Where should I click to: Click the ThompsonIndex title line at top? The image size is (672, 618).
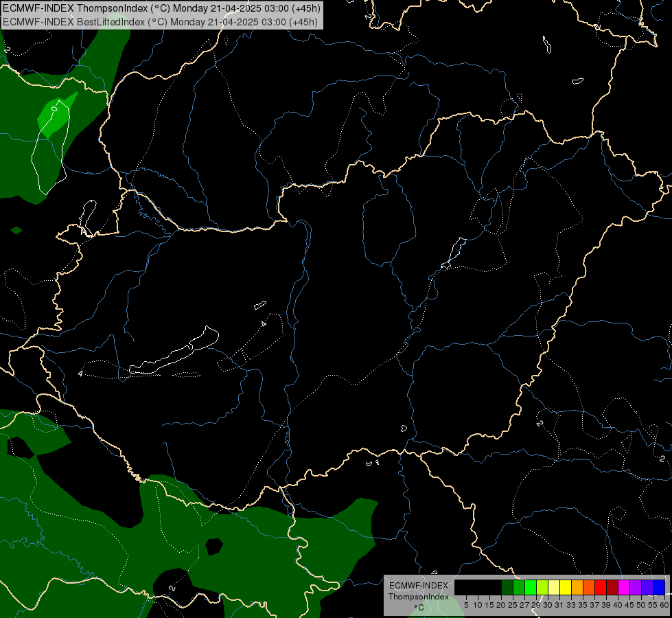click(162, 8)
